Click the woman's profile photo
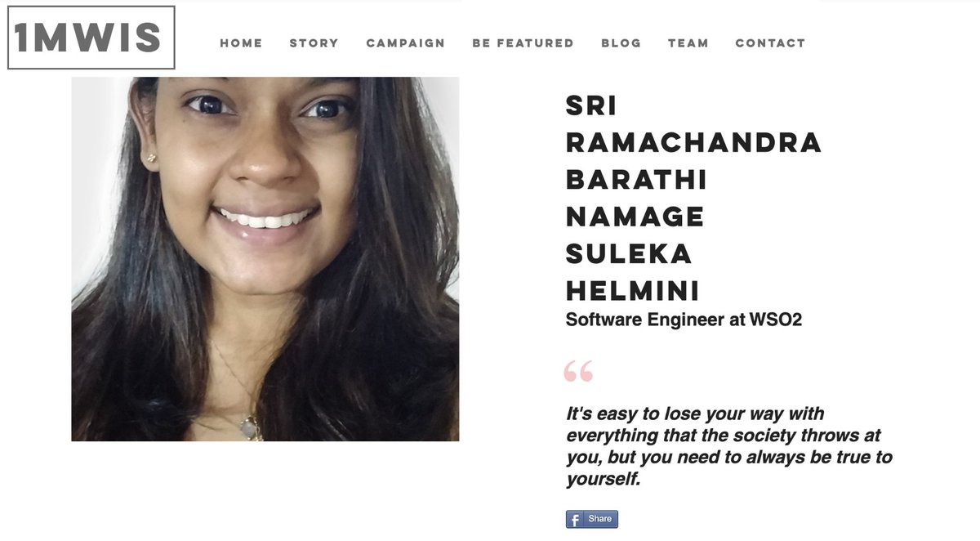The height and width of the screenshot is (541, 980). 265,259
